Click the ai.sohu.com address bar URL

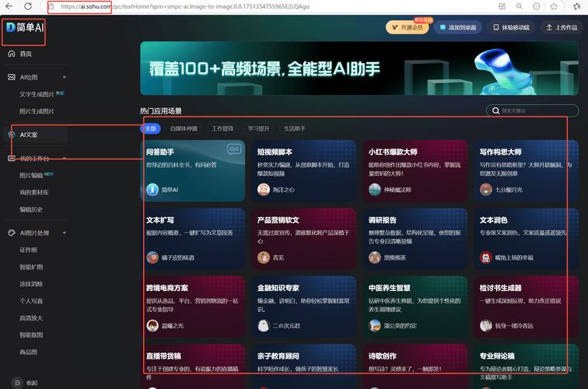point(185,6)
